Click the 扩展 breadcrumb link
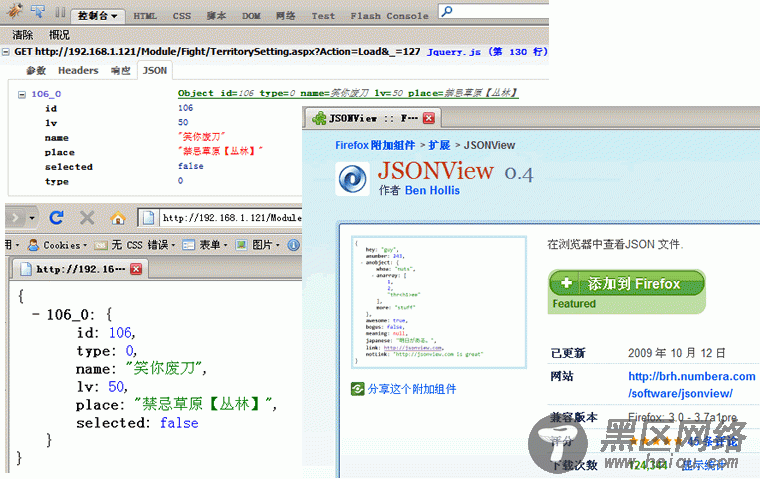The width and height of the screenshot is (760, 479). 439,145
